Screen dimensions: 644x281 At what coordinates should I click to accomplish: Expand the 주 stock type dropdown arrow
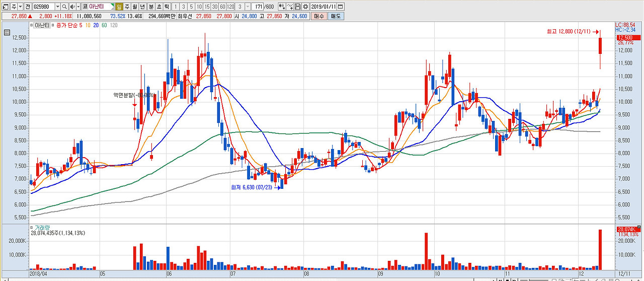pos(20,7)
